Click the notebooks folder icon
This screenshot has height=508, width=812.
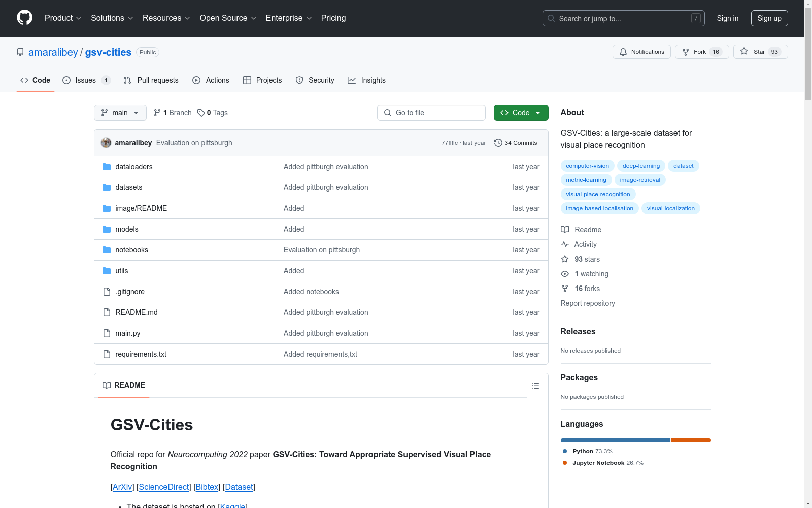click(x=107, y=250)
